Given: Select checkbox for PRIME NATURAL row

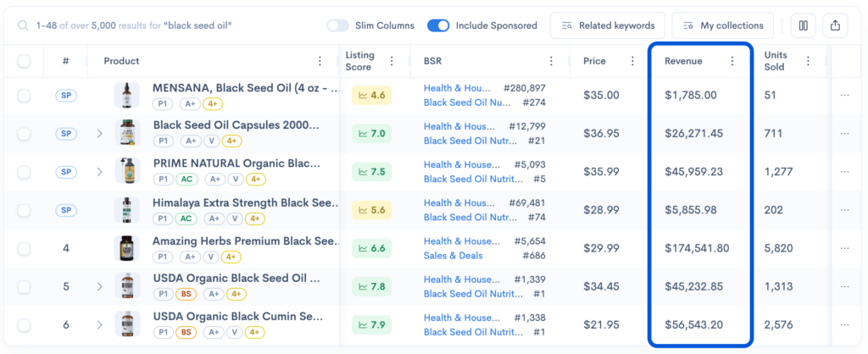Looking at the screenshot, I should pos(24,171).
